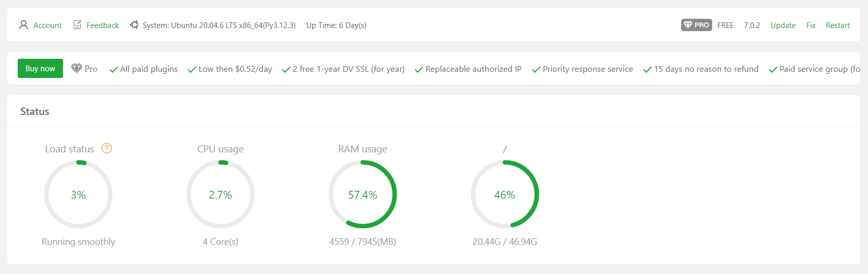The height and width of the screenshot is (274, 868).
Task: Open the Account link
Action: click(x=47, y=25)
